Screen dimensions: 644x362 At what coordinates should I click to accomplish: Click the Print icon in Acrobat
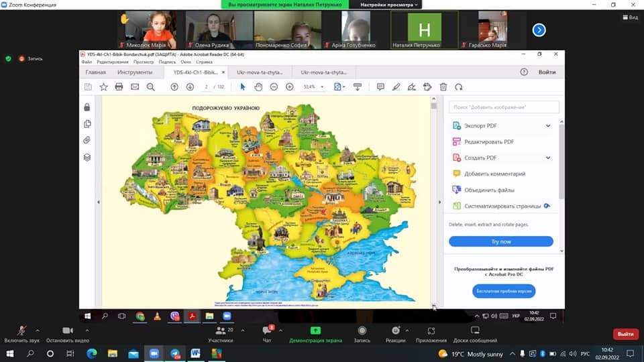coord(119,87)
